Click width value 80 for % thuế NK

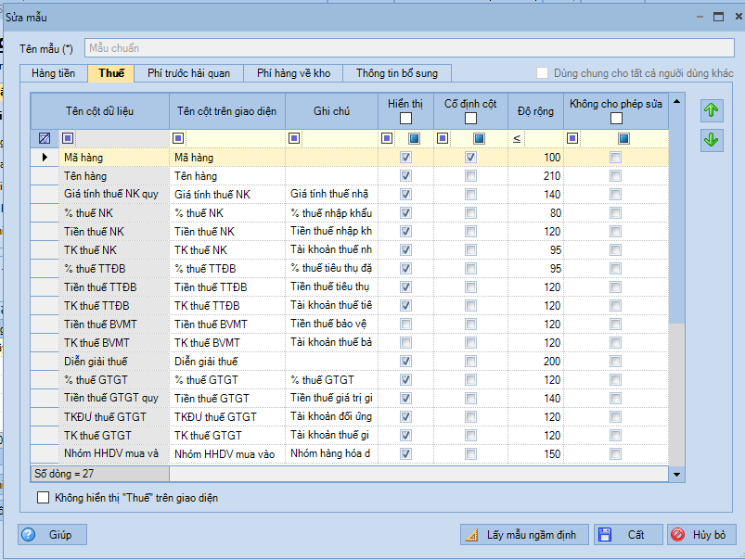point(535,213)
